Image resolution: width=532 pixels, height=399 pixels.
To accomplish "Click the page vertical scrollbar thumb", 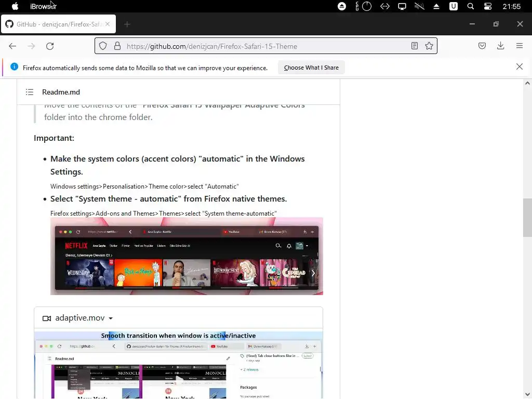I will pyautogui.click(x=527, y=218).
